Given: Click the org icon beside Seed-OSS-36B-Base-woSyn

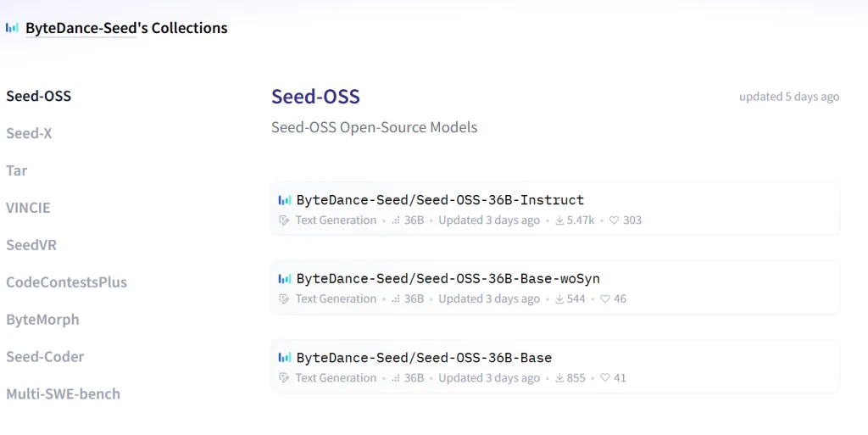Looking at the screenshot, I should click(285, 279).
